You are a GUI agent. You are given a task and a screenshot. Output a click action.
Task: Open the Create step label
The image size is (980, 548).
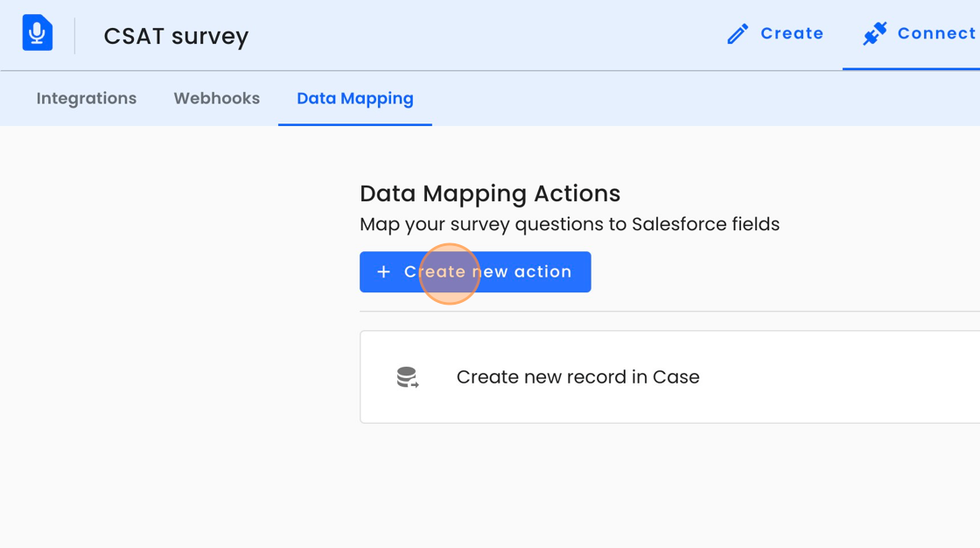[x=792, y=33]
